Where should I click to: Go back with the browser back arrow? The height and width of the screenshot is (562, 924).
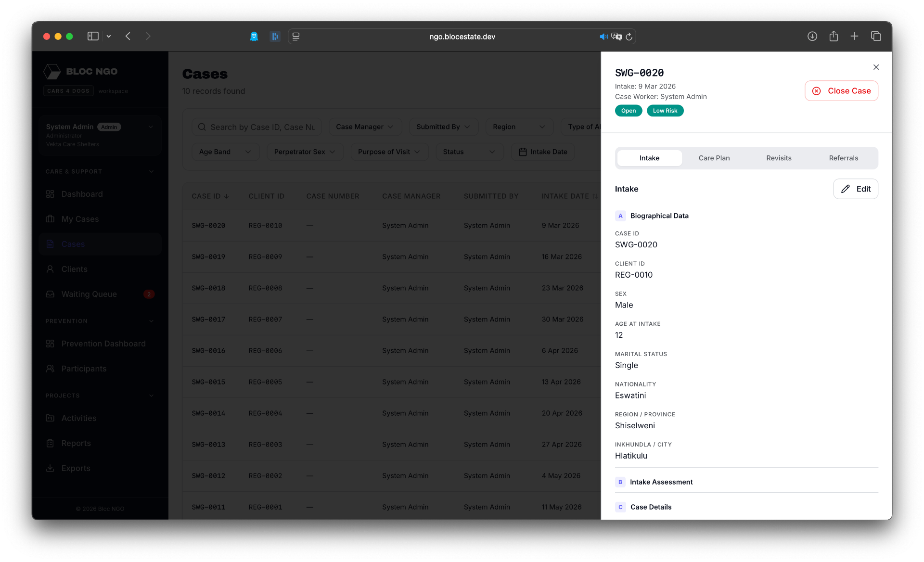[128, 36]
